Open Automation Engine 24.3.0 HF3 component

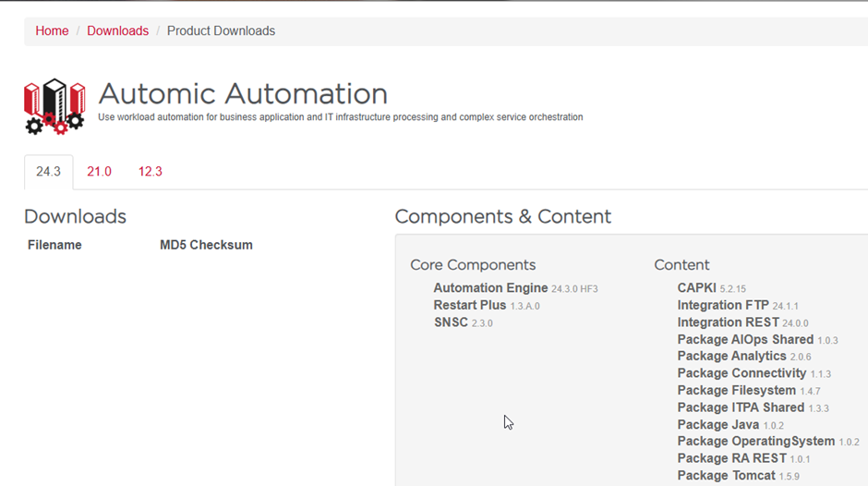pos(515,288)
